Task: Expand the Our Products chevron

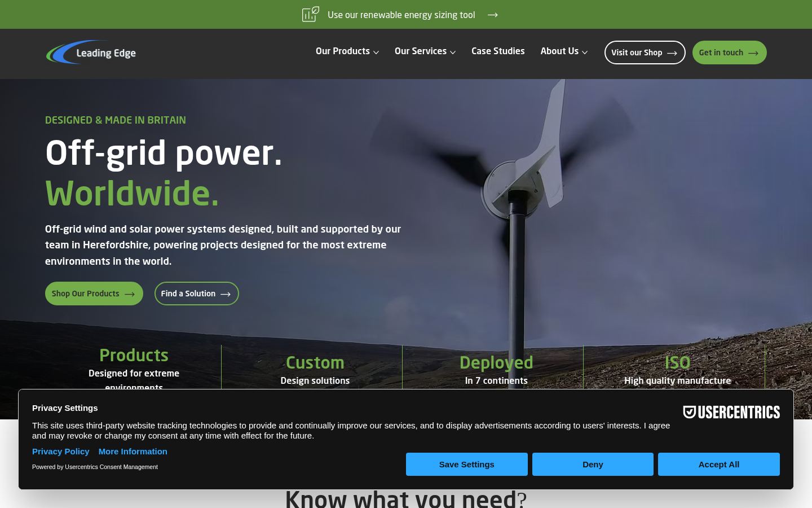Action: [376, 52]
